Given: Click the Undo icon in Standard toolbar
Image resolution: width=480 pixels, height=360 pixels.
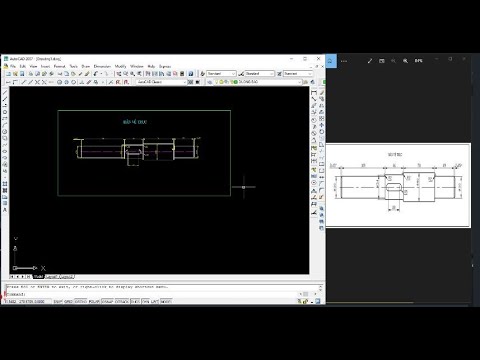Looking at the screenshot, I should [96, 74].
